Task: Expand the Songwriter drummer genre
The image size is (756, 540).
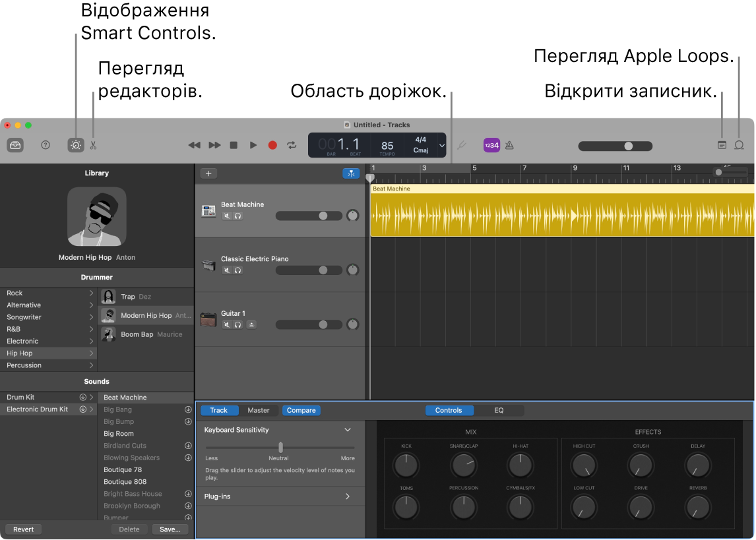Action: 90,317
